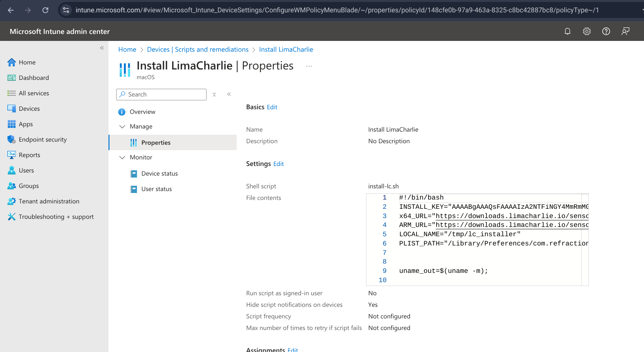Collapse the Monitor section chevron
Viewport: 644px width, 352px height.
122,157
